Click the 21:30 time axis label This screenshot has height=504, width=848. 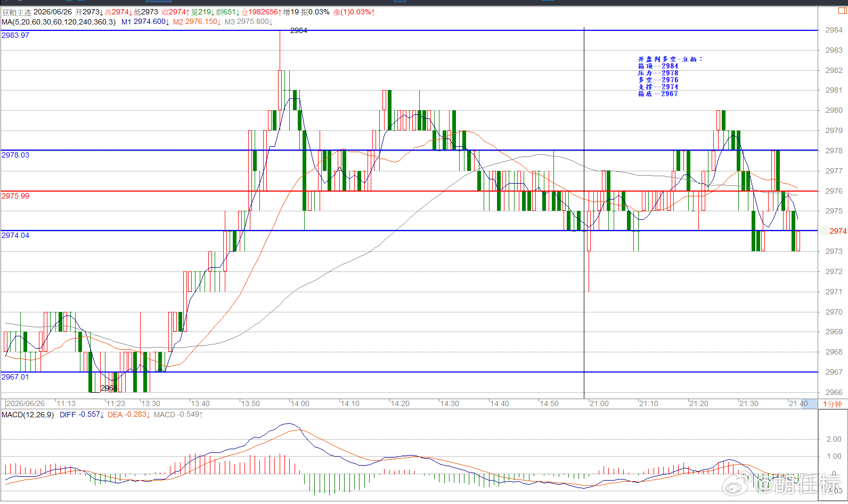(749, 403)
